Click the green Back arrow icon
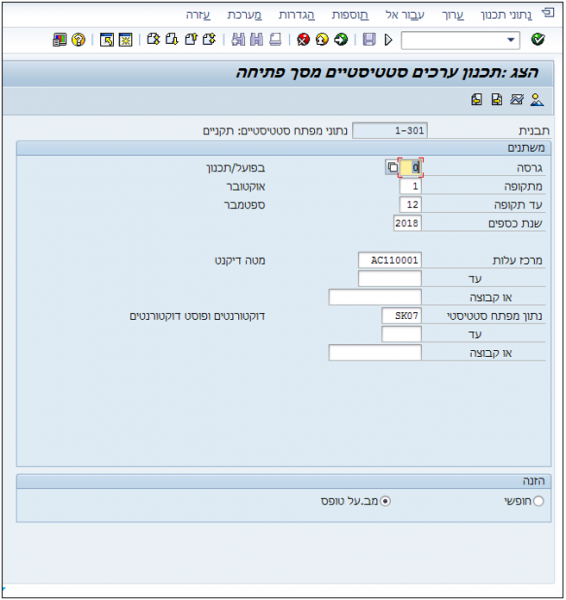Screen dimensions: 566x600 (341, 39)
